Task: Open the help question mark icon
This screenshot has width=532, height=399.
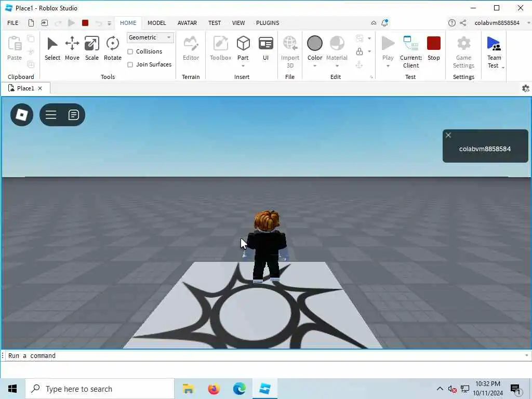Action: (x=451, y=23)
